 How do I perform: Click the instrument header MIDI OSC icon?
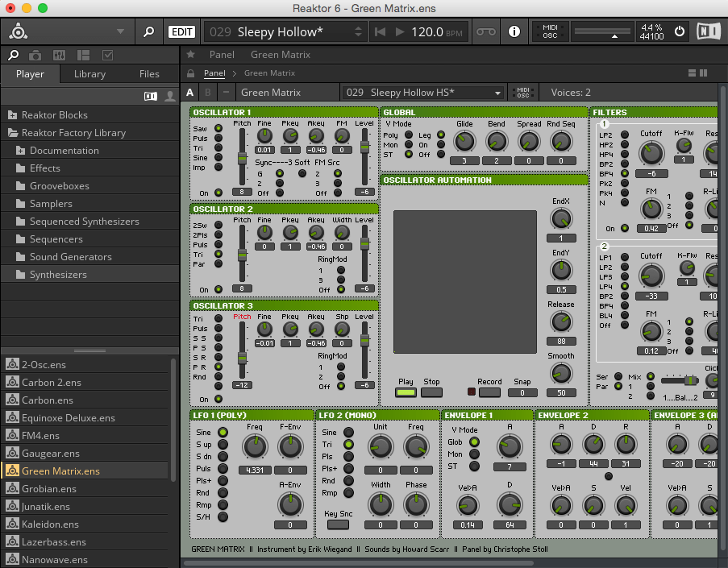coord(523,93)
